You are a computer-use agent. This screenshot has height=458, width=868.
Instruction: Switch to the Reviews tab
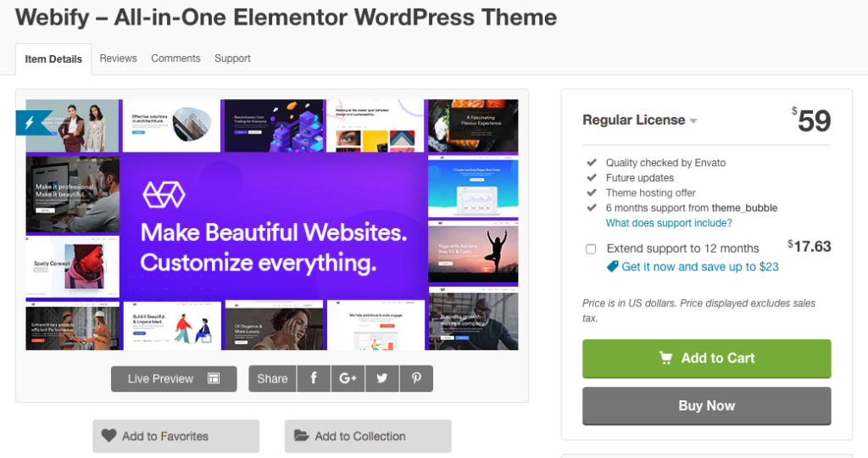tap(118, 59)
